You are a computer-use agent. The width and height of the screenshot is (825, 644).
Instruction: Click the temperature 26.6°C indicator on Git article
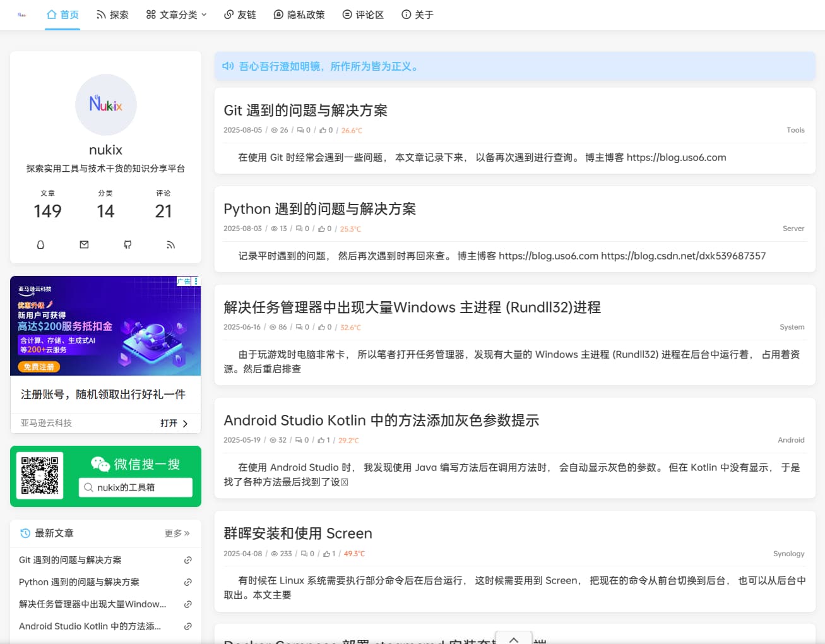351,130
